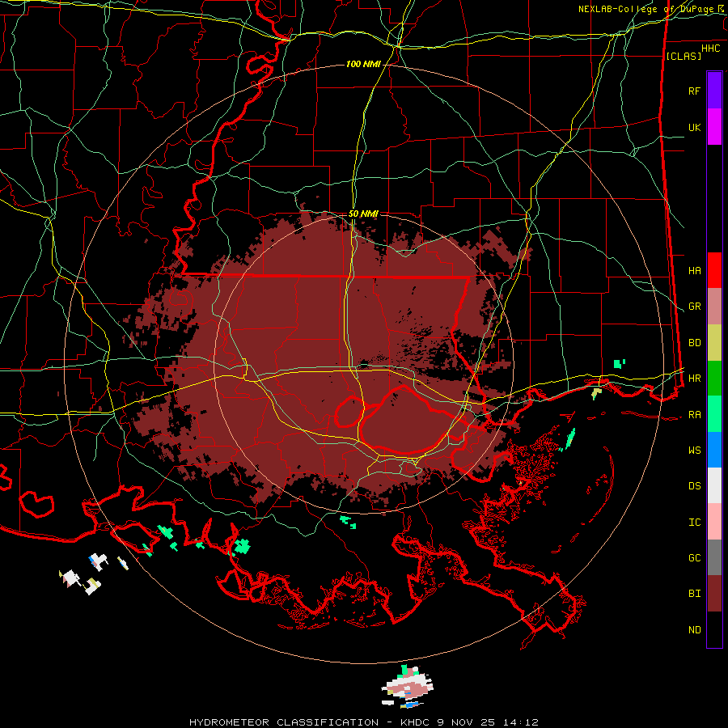
Task: Pick the dark green HR legend swatch
Action: pos(714,378)
